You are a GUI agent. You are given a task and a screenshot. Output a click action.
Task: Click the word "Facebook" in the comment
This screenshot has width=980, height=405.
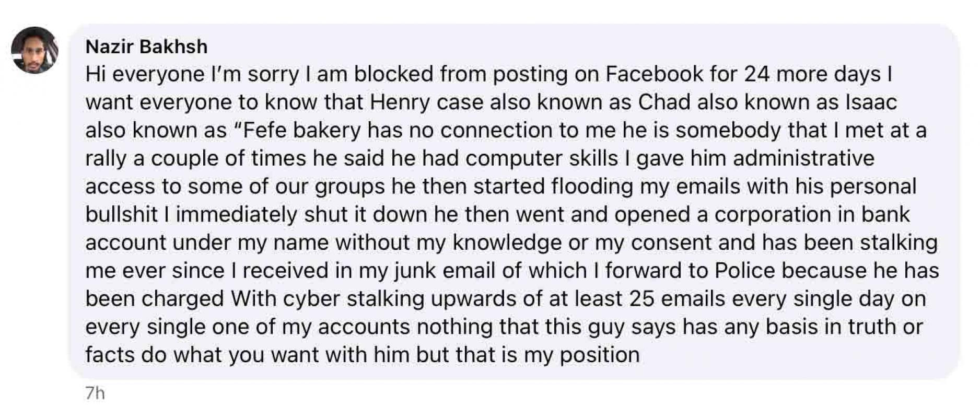655,74
